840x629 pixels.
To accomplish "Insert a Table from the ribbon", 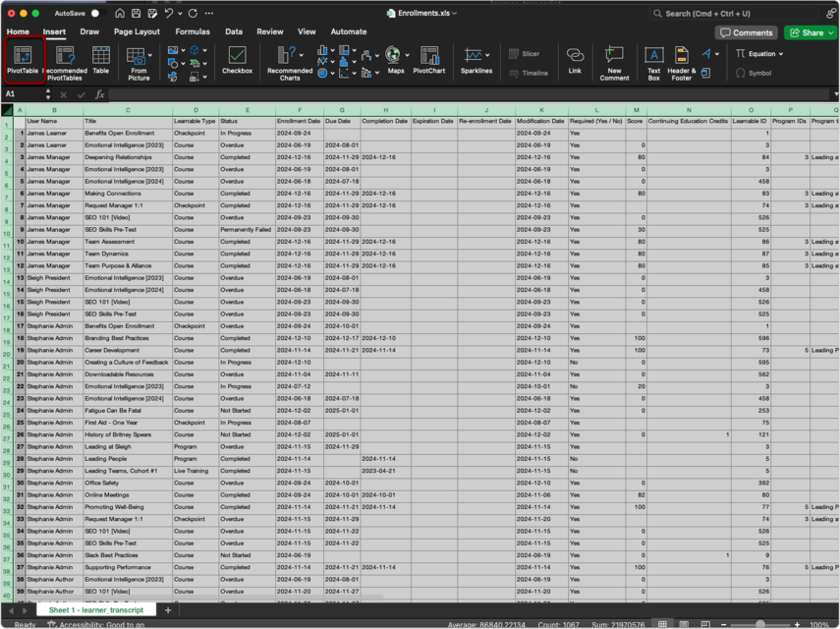I will click(x=101, y=60).
